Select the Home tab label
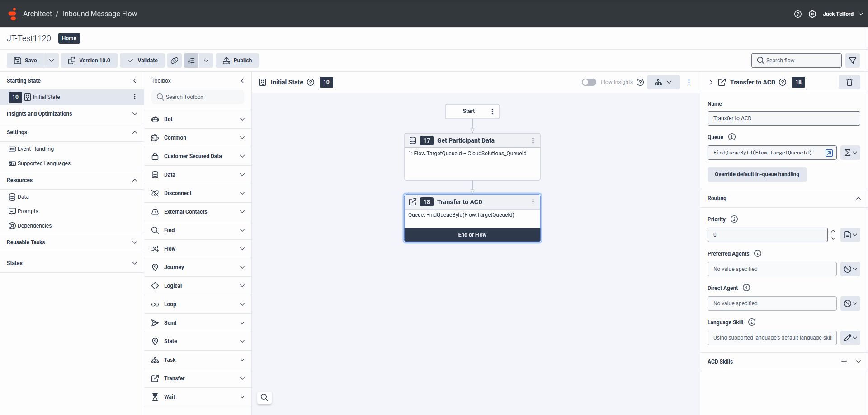This screenshot has height=415, width=868. 69,38
